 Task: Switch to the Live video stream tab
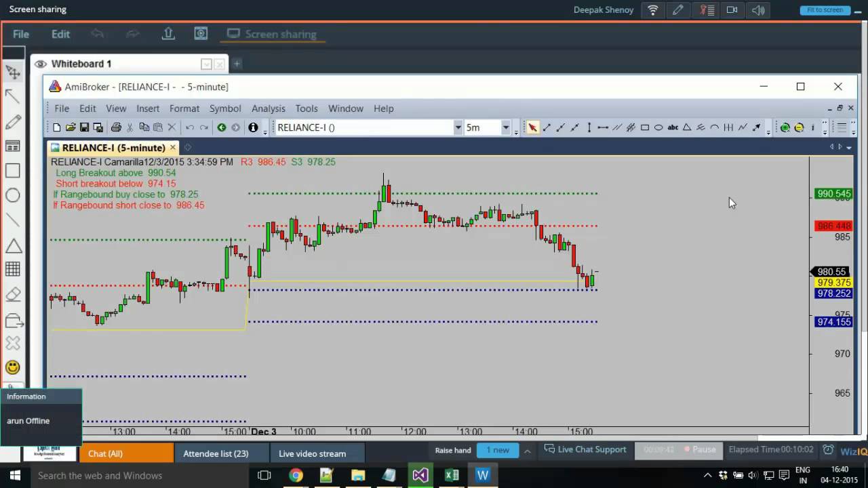(317, 453)
